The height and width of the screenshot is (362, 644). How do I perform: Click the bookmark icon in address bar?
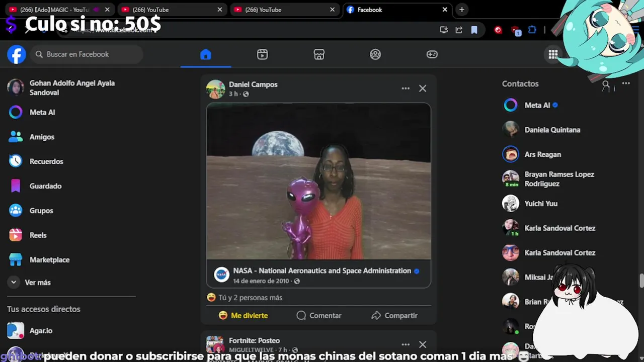point(474,30)
